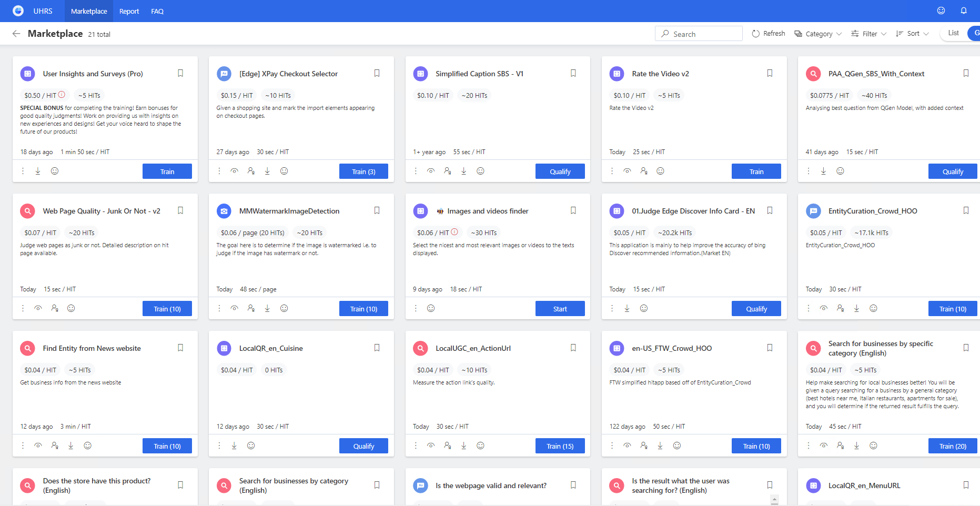980x506 pixels.
Task: Switch to Marketplace tab
Action: coord(89,11)
